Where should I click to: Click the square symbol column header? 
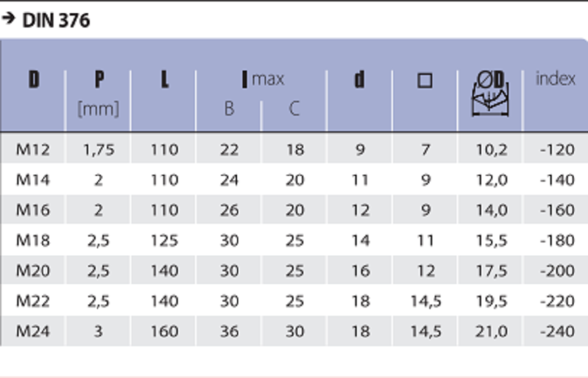click(425, 81)
